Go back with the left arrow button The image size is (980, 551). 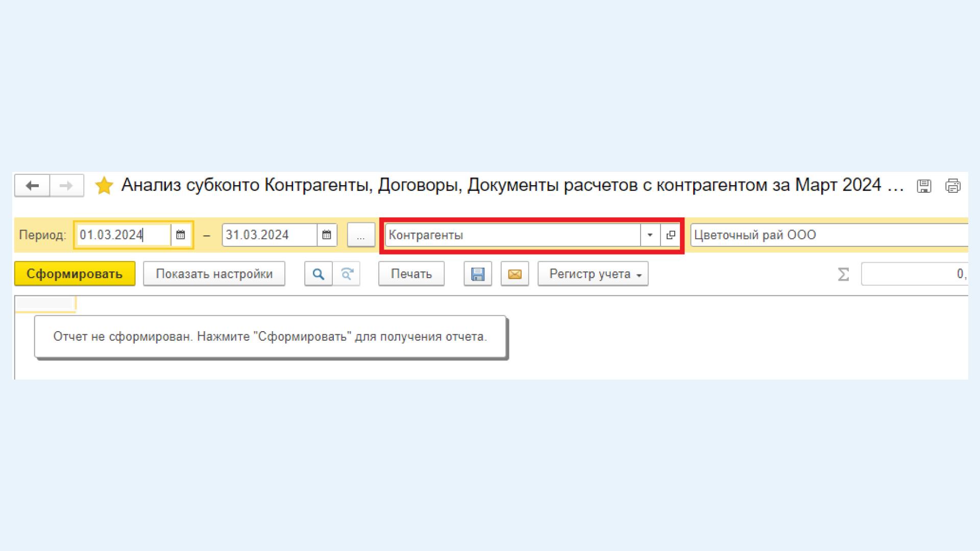click(32, 186)
